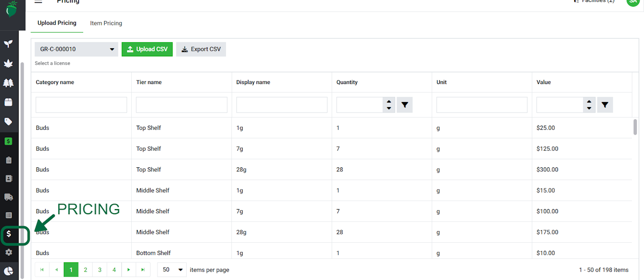This screenshot has height=280, width=644.
Task: Click the pie chart reports icon
Action: (x=9, y=270)
